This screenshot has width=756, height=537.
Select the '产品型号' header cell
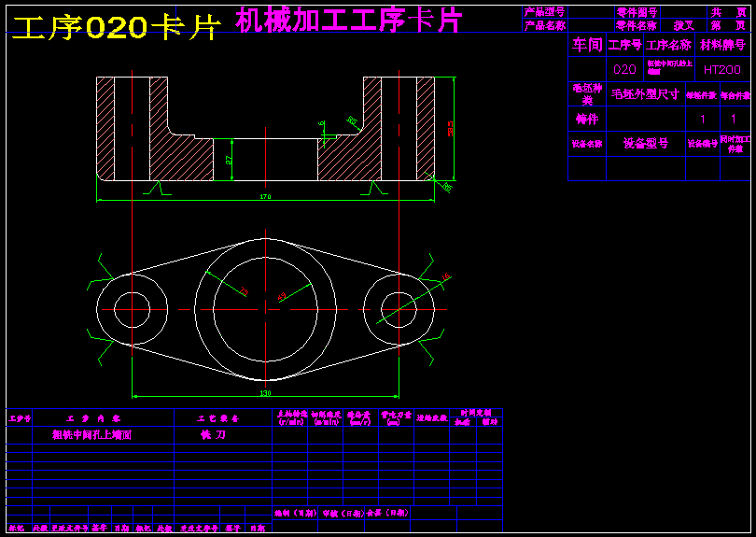point(545,12)
